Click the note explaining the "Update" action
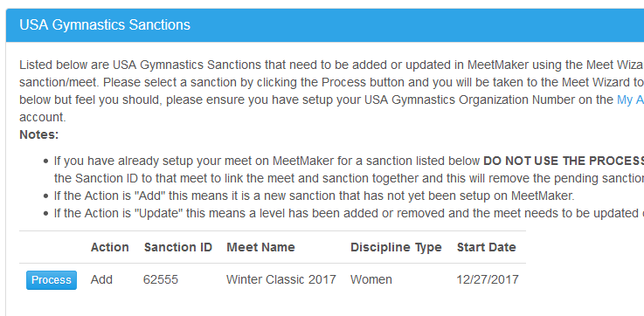 click(349, 213)
